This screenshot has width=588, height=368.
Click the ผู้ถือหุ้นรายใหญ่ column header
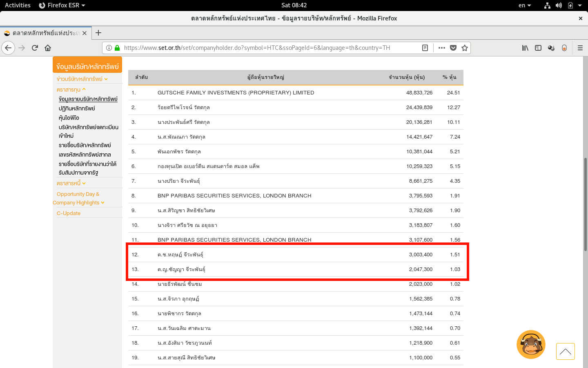(266, 77)
